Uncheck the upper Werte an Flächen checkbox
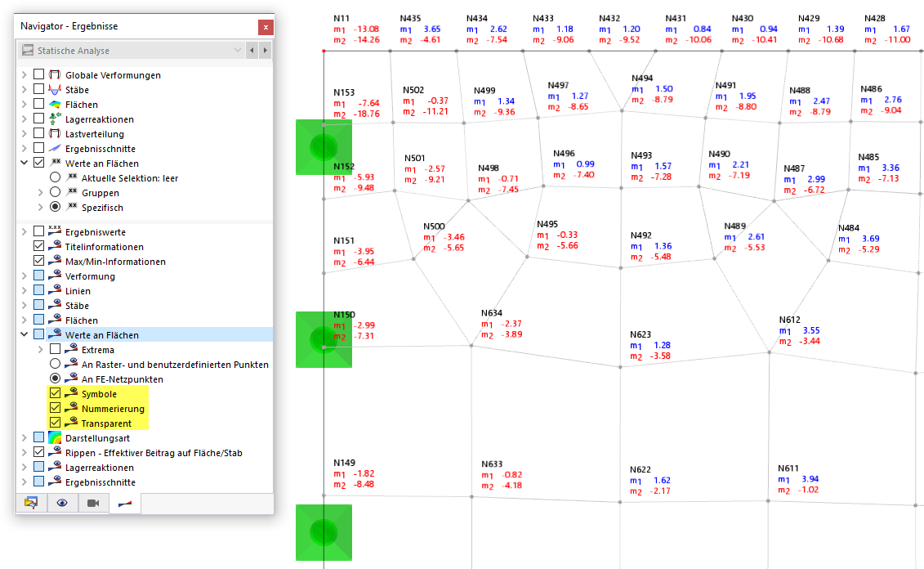The width and height of the screenshot is (924, 569). tap(39, 163)
